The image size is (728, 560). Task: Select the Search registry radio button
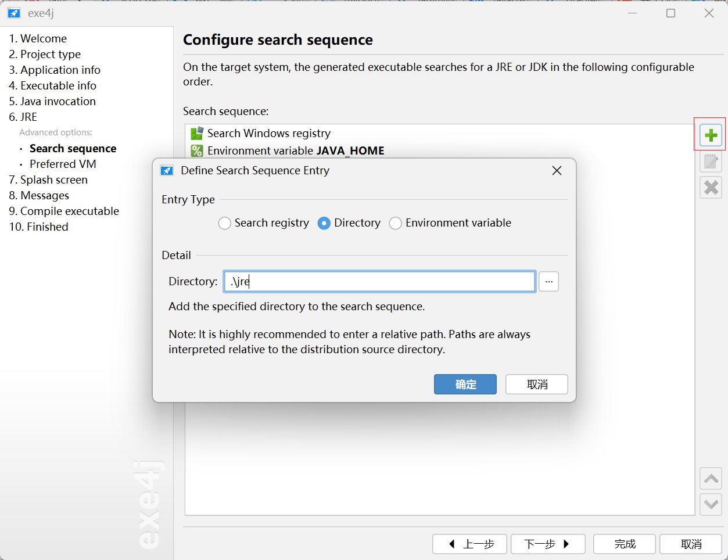click(225, 223)
